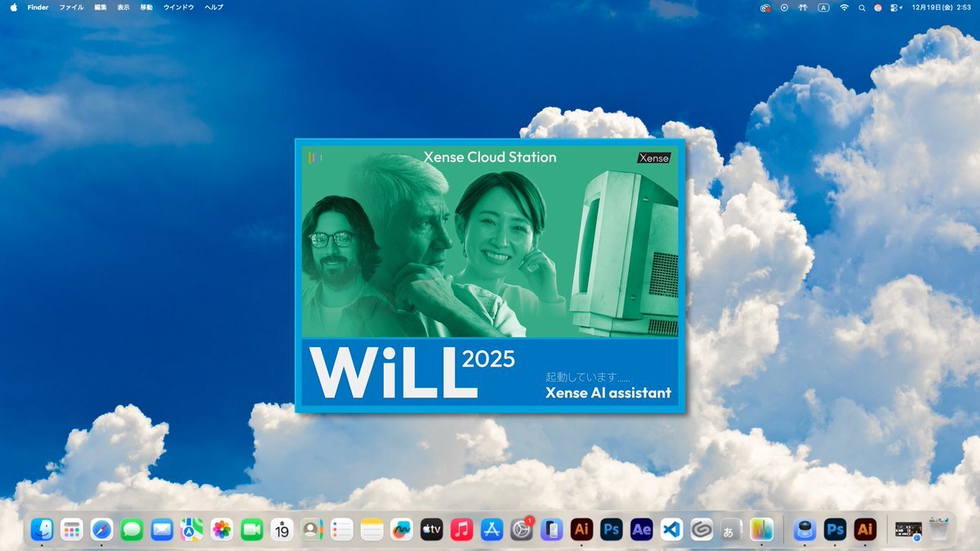Open the gray あ app icon in Dock
The height and width of the screenshot is (551, 980).
click(x=731, y=530)
